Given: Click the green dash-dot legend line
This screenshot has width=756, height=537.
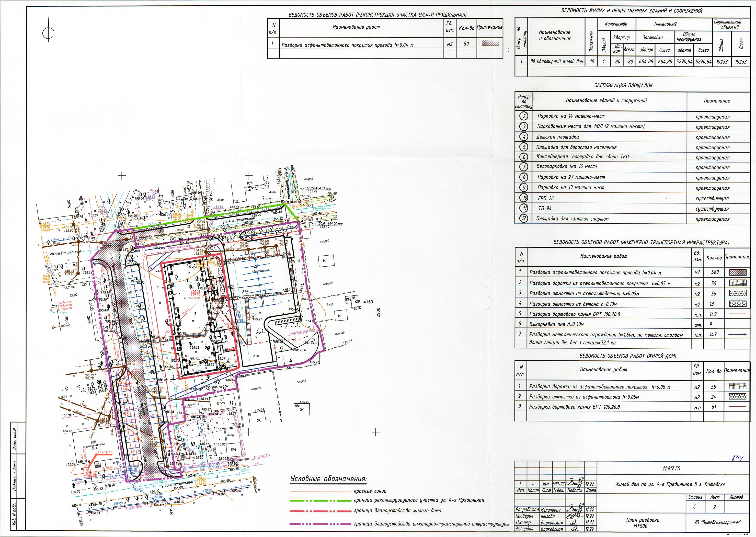Looking at the screenshot, I should pos(320,501).
